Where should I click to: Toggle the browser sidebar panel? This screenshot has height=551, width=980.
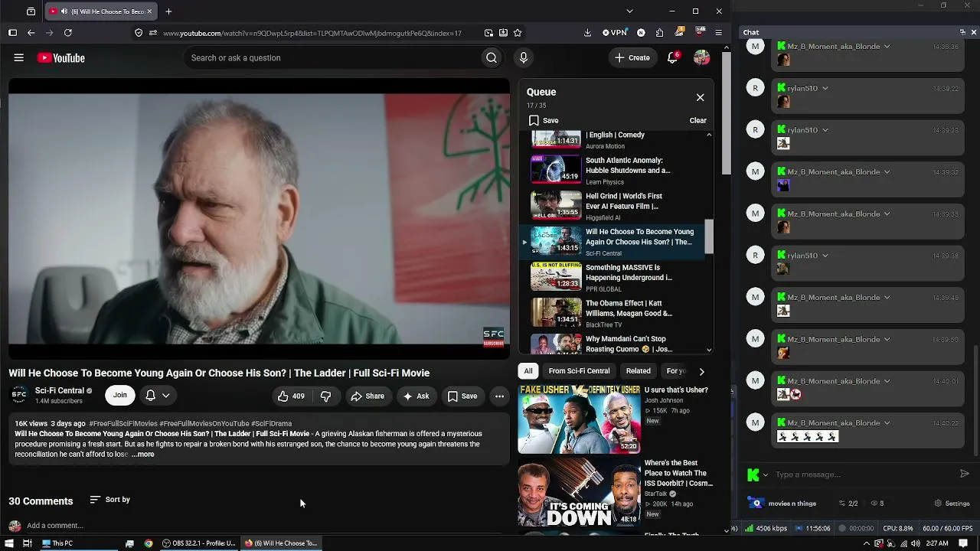click(x=12, y=33)
